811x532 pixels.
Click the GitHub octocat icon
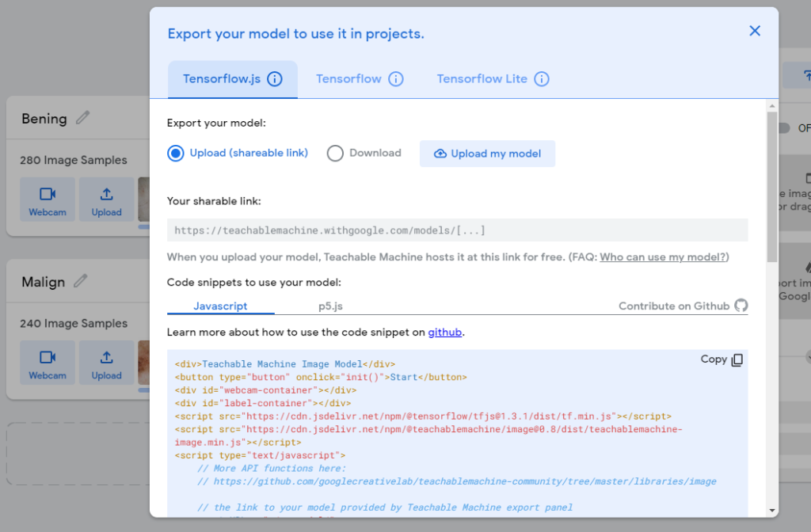click(741, 306)
